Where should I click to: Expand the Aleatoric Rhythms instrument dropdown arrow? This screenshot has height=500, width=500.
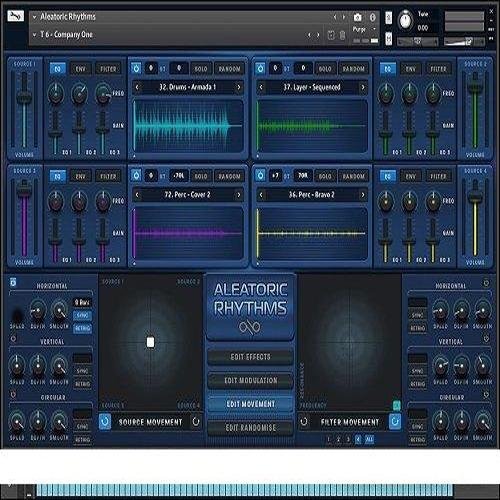click(x=34, y=16)
